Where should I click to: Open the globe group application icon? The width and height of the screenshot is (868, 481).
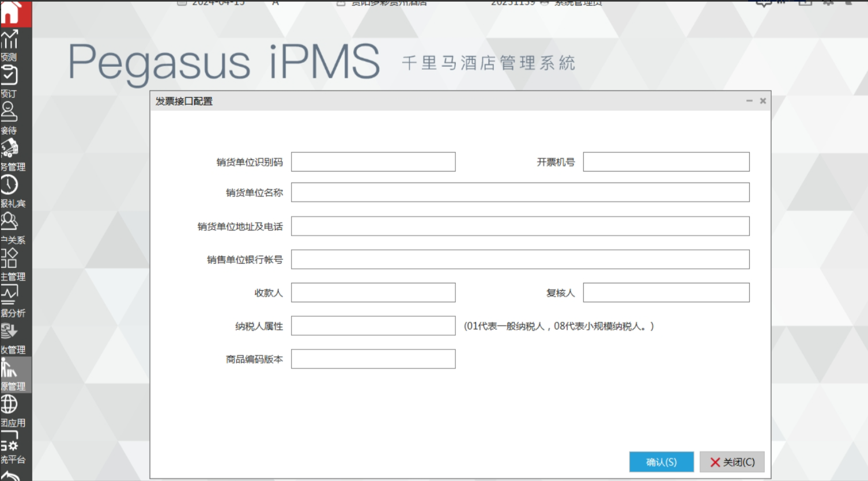(x=9, y=404)
